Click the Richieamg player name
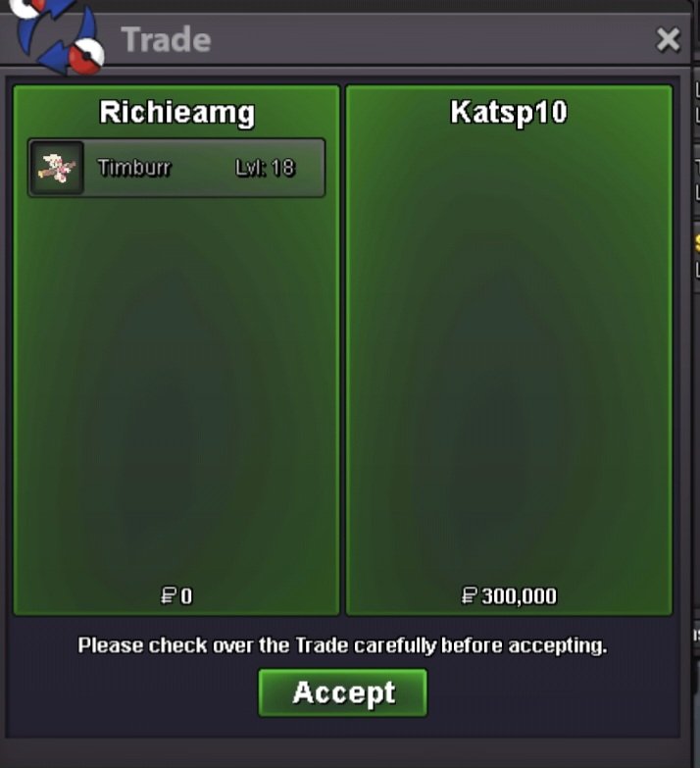700x768 pixels. pyautogui.click(x=176, y=113)
